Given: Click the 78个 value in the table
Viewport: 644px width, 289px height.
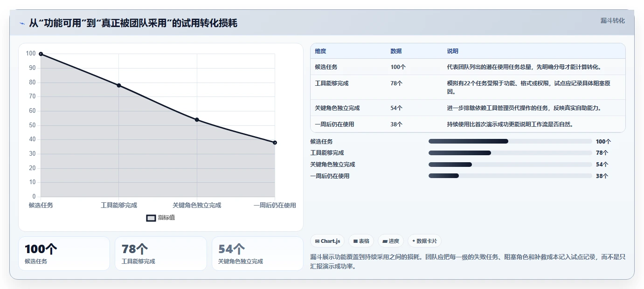Looking at the screenshot, I should coord(396,83).
